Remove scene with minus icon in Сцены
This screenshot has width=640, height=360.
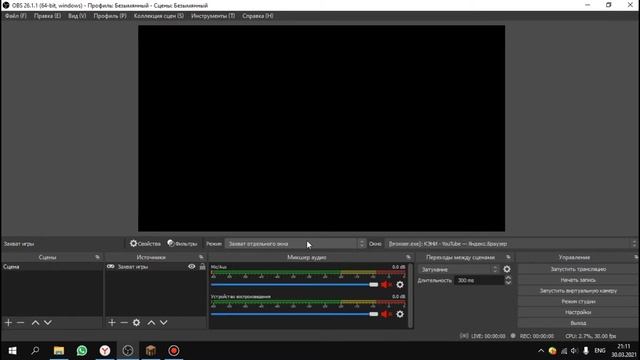[x=20, y=322]
